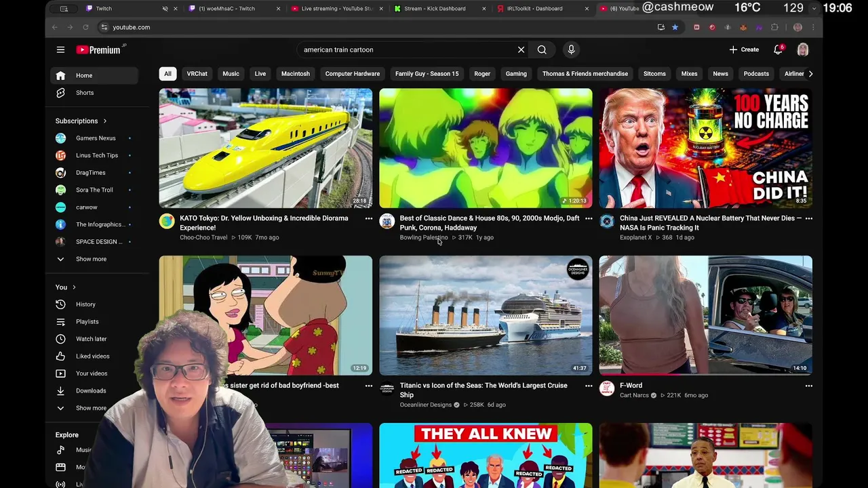868x488 pixels.
Task: Select the Podcasts filter chip
Action: click(756, 74)
